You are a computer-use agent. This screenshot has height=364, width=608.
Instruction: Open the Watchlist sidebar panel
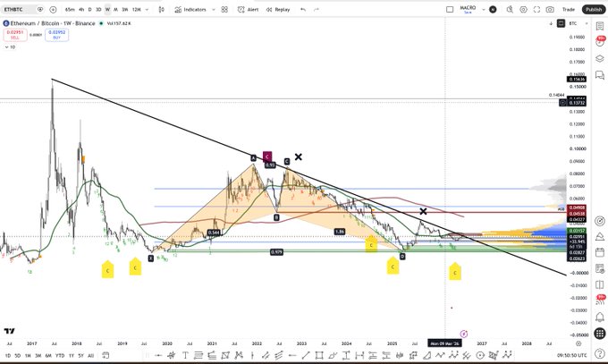click(599, 26)
